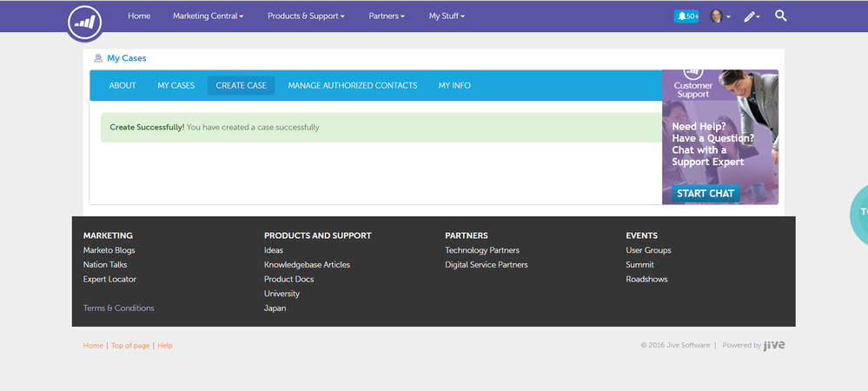
Task: Expand the My Stuff dropdown
Action: 447,17
